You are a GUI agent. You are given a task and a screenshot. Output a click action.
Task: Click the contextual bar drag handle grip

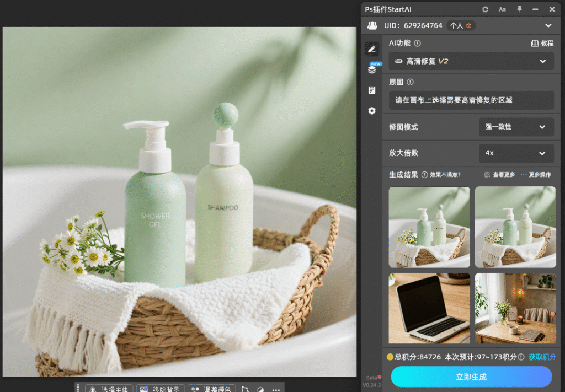point(78,388)
